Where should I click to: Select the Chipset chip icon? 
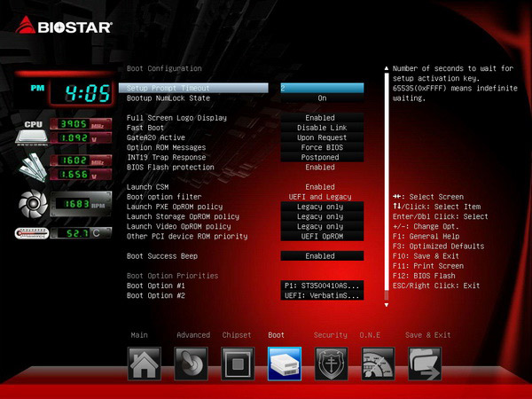pyautogui.click(x=239, y=364)
